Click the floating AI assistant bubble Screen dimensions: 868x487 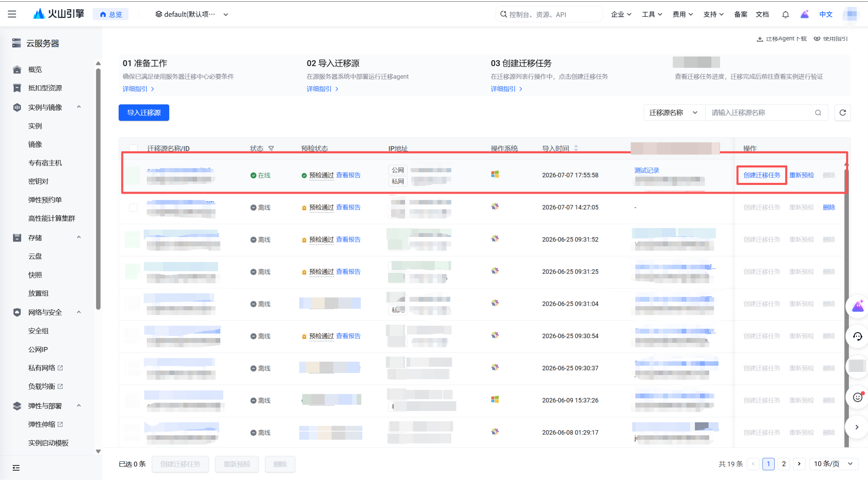[857, 306]
